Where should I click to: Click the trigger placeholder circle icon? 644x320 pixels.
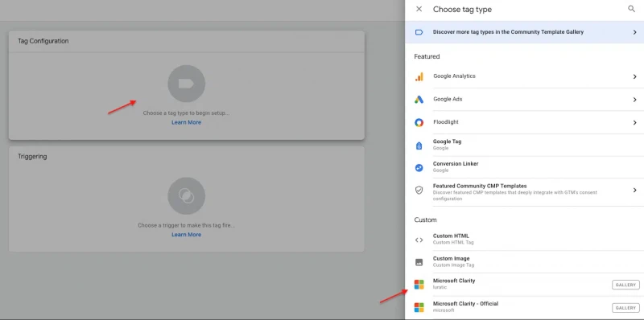pos(187,195)
